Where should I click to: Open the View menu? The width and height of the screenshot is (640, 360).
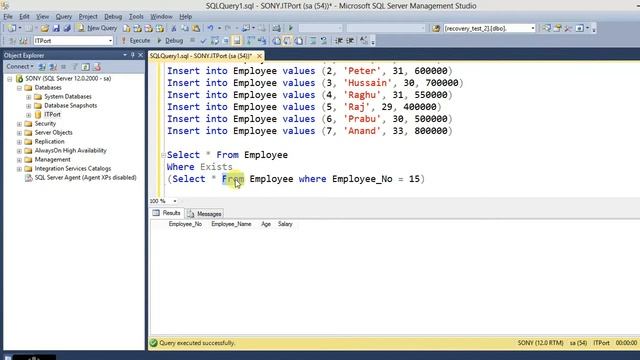(42, 16)
